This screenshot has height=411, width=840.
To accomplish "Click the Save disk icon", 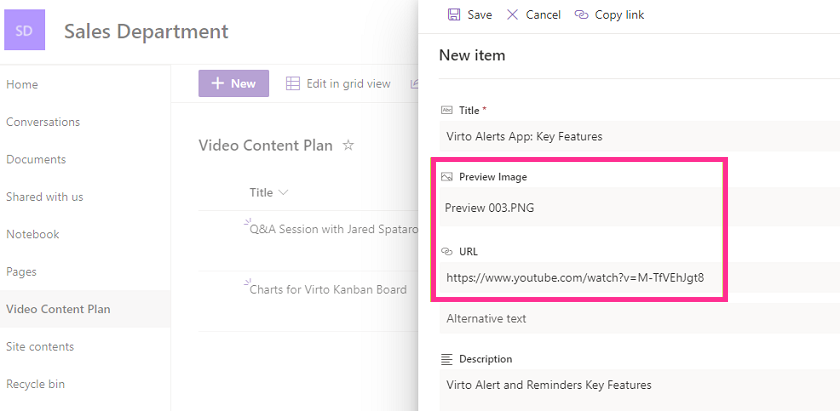I will tap(454, 14).
